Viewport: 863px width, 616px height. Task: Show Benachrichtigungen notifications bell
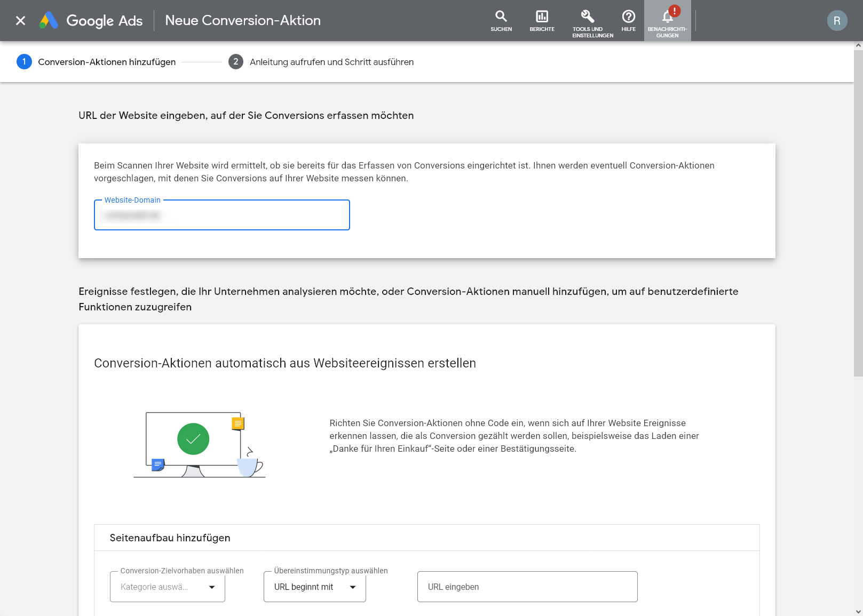pyautogui.click(x=667, y=21)
